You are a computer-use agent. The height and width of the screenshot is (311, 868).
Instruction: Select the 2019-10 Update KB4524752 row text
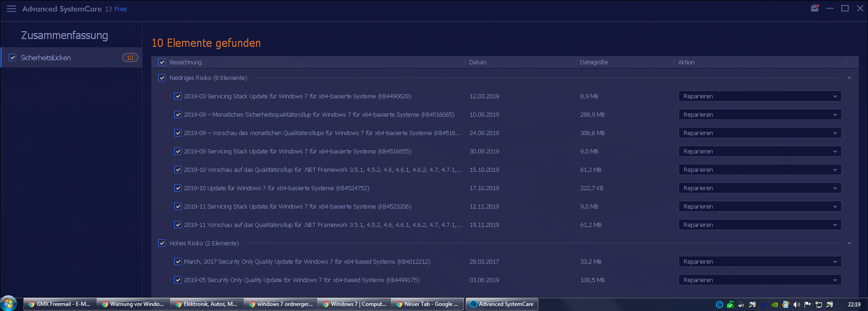tap(277, 188)
